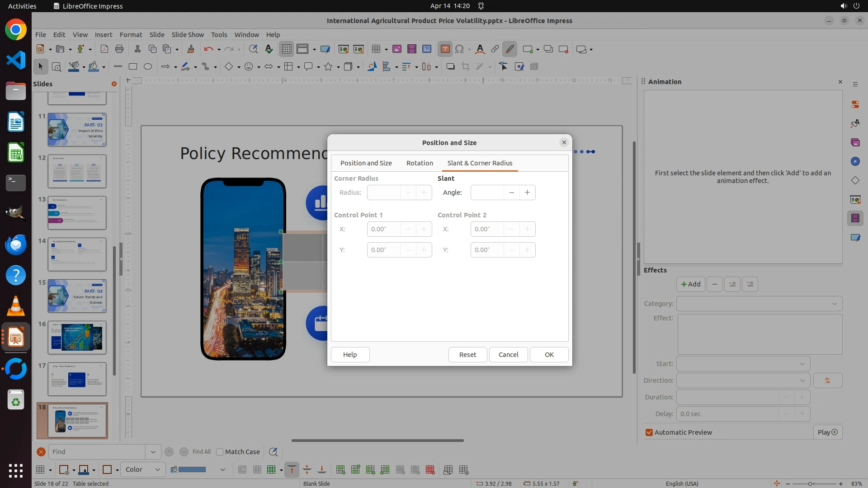
Task: Click the Display Grid icon
Action: coord(287,49)
